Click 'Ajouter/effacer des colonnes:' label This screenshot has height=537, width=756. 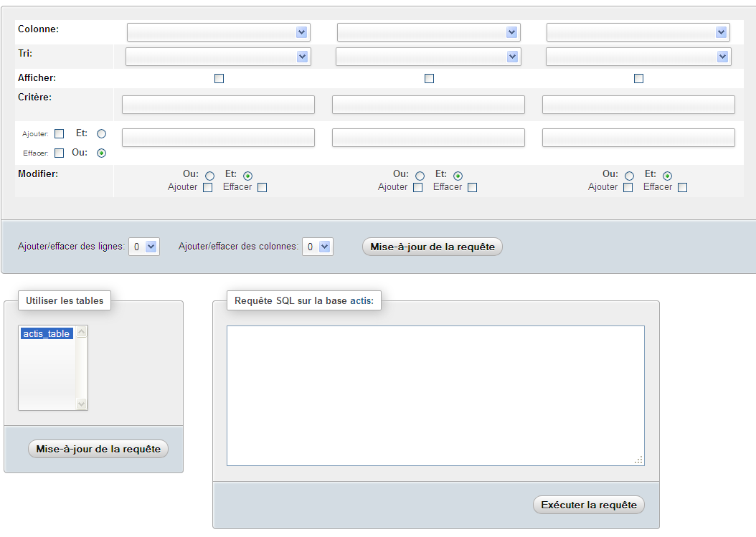point(239,247)
